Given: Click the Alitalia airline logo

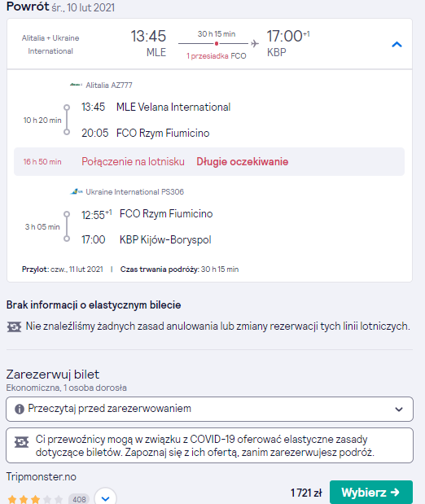Looking at the screenshot, I should pos(76,85).
